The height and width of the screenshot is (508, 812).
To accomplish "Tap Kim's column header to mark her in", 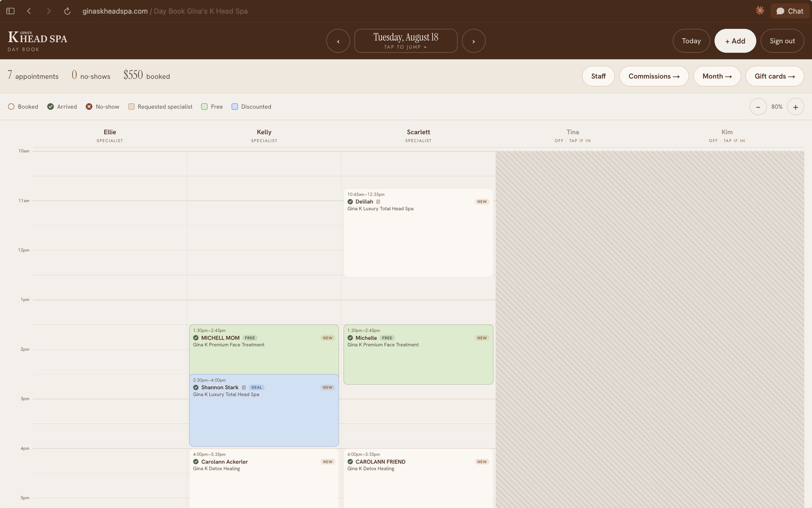I will point(727,135).
